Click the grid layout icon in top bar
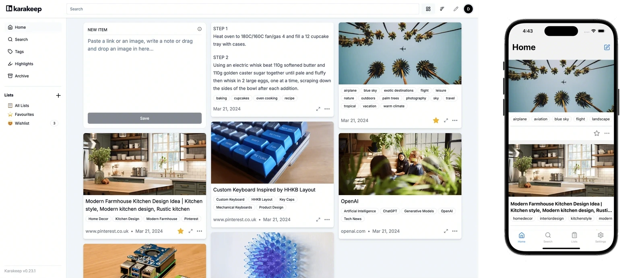This screenshot has height=278, width=644. 428,9
